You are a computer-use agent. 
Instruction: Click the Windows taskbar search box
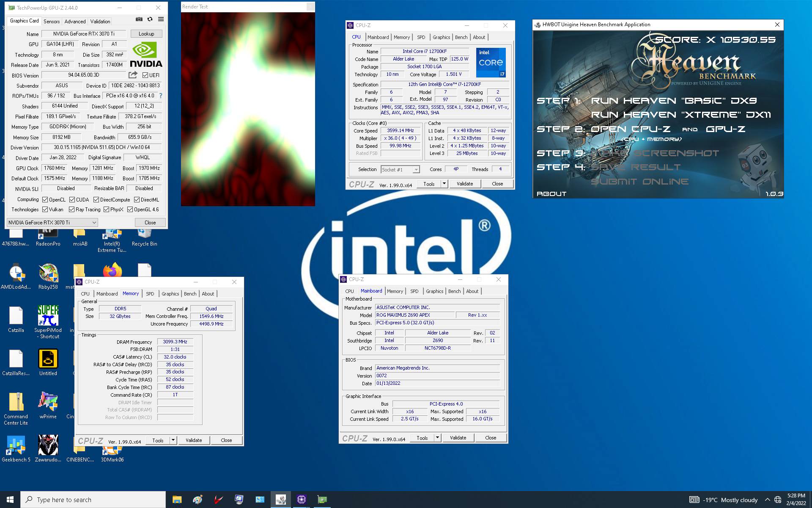(x=93, y=500)
